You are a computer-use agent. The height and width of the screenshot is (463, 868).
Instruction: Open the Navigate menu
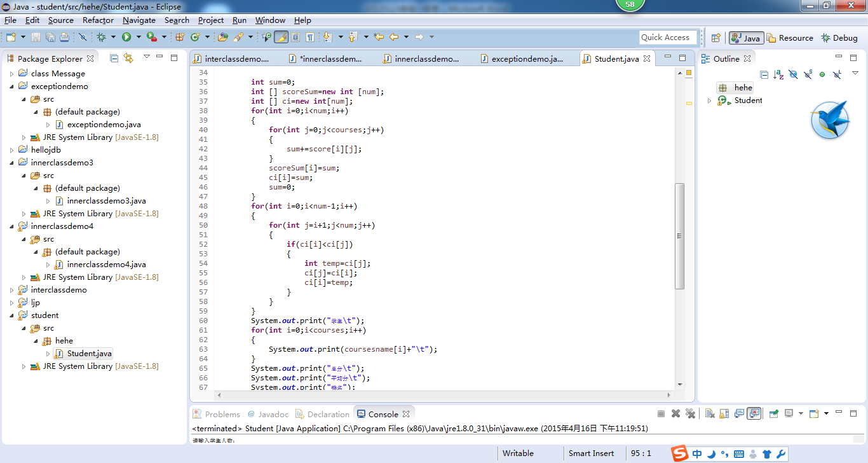tap(140, 20)
